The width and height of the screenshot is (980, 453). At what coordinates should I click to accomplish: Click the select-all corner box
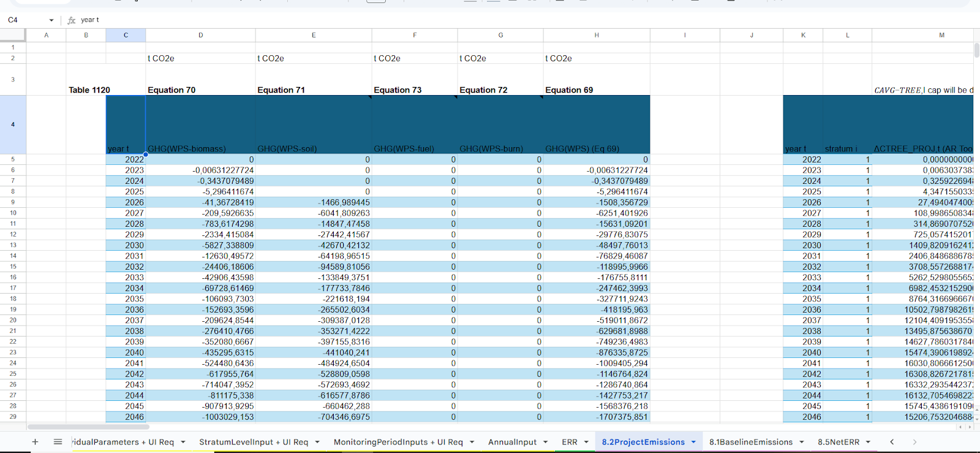(13, 35)
